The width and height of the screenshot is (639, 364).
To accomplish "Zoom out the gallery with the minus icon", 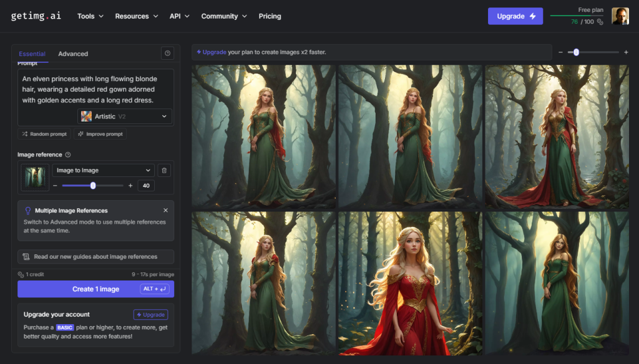I will 560,52.
